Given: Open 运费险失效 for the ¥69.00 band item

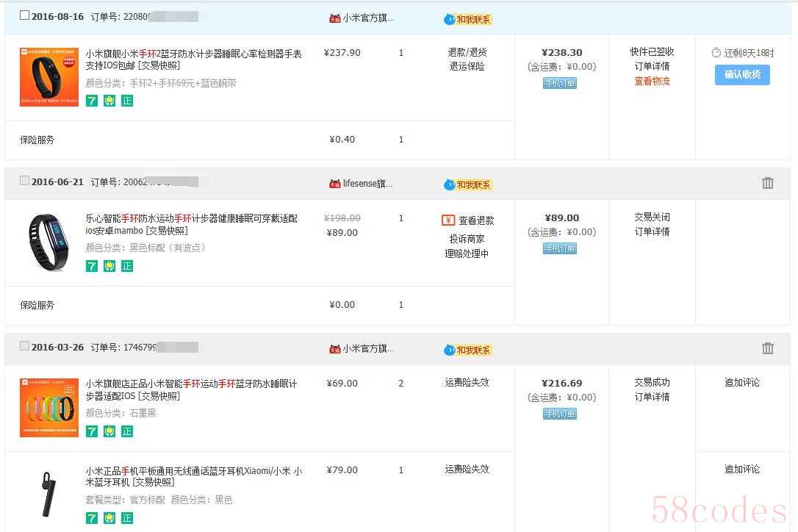Looking at the screenshot, I should (467, 383).
